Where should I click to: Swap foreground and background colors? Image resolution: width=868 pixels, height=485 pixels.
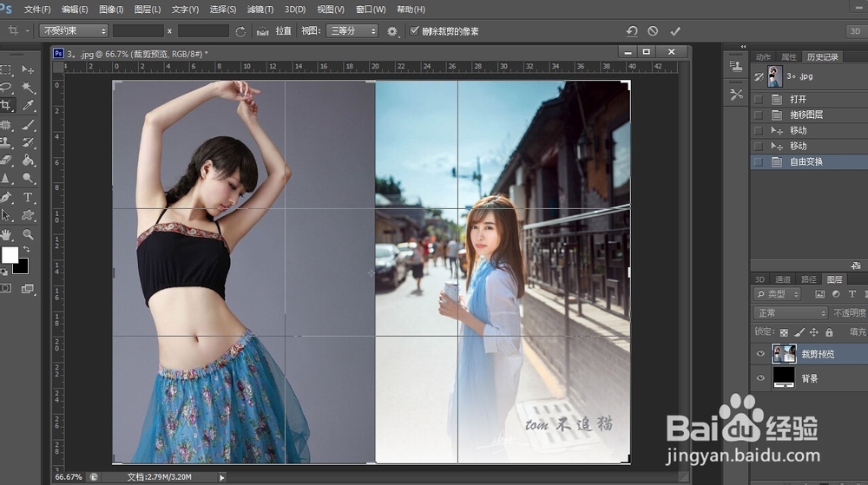tap(25, 249)
